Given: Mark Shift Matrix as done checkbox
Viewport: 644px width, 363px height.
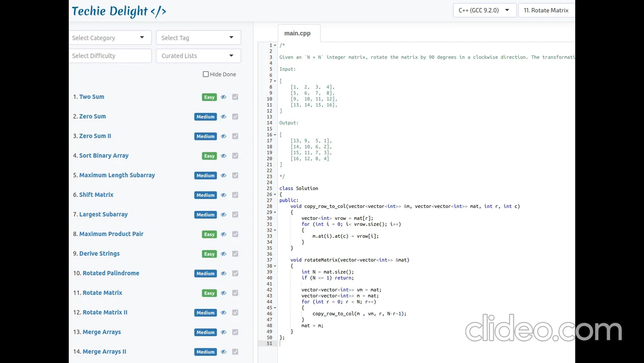Looking at the screenshot, I should pos(235,195).
